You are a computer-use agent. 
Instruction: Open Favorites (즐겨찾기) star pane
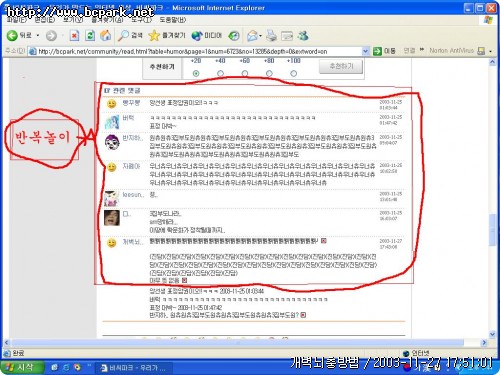(x=167, y=35)
